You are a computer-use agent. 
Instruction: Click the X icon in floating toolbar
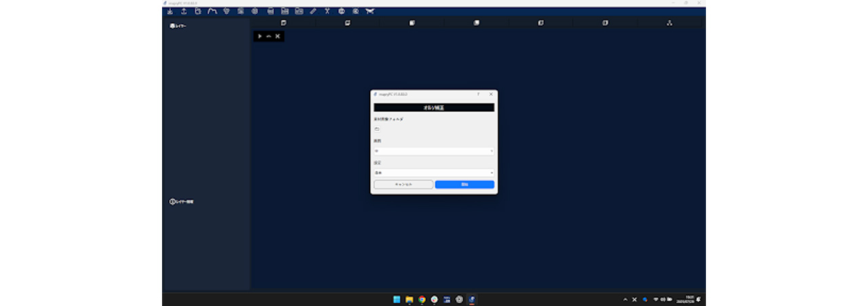tap(277, 36)
